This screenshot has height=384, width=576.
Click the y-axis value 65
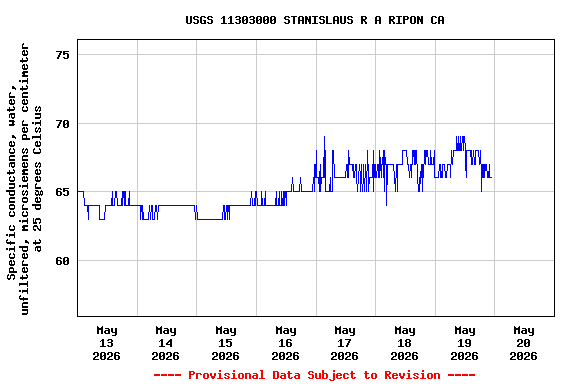click(62, 192)
